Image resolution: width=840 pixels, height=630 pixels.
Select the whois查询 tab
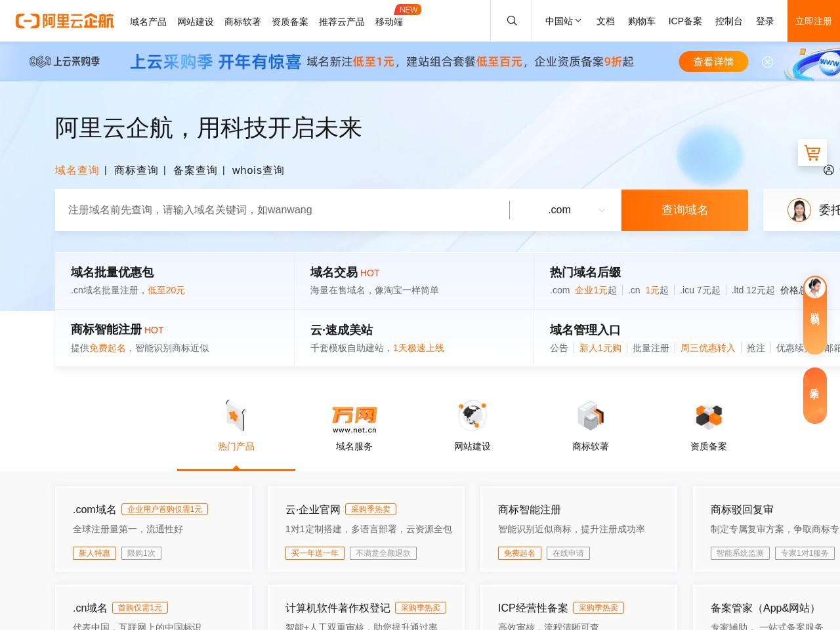click(x=258, y=170)
